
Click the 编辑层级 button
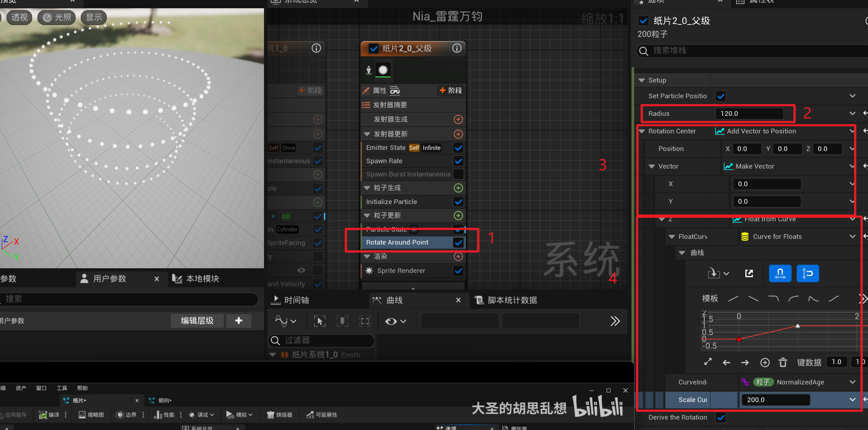(197, 321)
